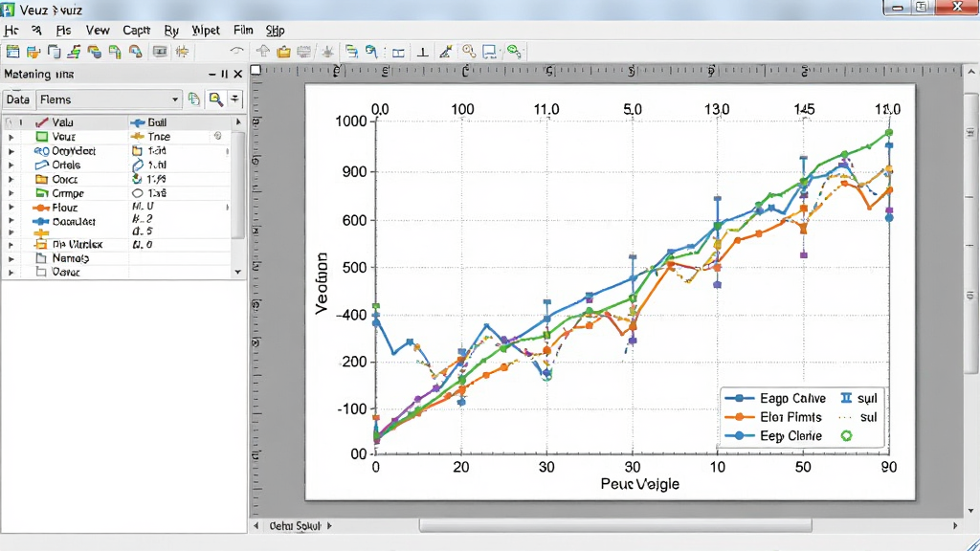Click the blue rectangle toolbar icon
This screenshot has height=551, width=980.
click(x=398, y=52)
